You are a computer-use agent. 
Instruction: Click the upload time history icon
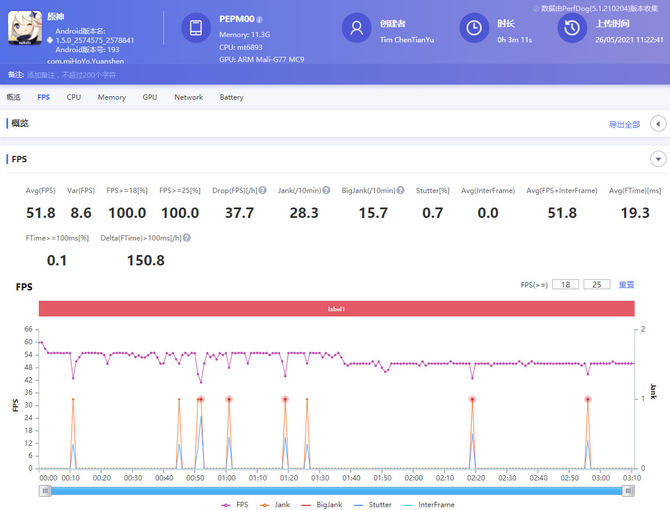coord(571,28)
